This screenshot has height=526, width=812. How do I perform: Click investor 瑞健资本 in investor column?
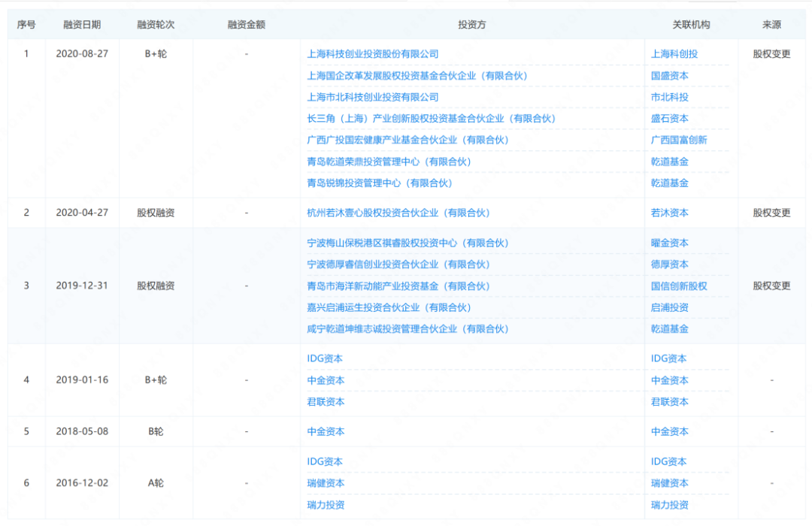[326, 483]
